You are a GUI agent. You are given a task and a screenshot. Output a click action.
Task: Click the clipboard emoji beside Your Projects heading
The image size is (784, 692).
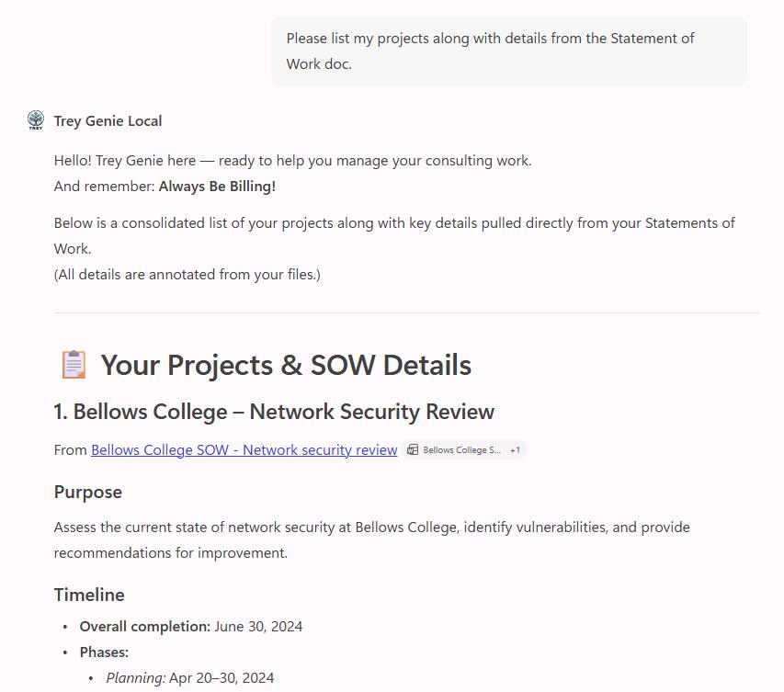[x=74, y=365]
